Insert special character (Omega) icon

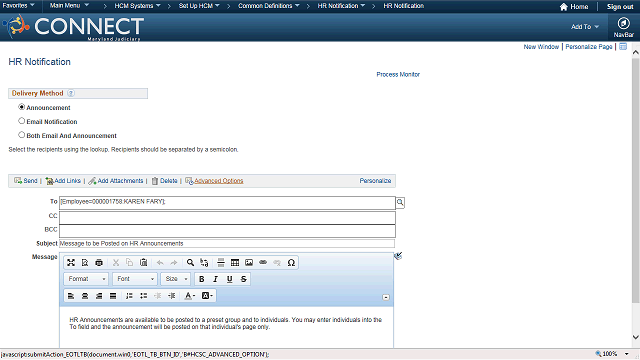pos(291,262)
